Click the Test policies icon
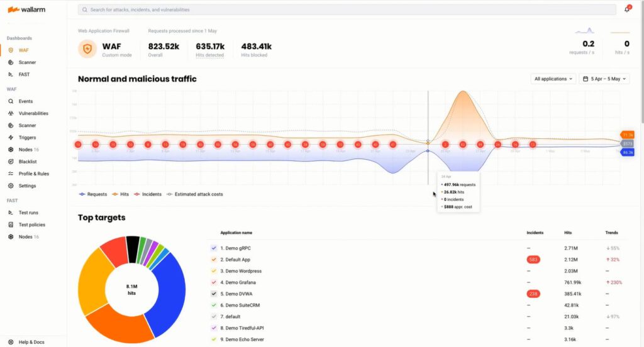Screen dimensions: 644x347 click(x=11, y=224)
